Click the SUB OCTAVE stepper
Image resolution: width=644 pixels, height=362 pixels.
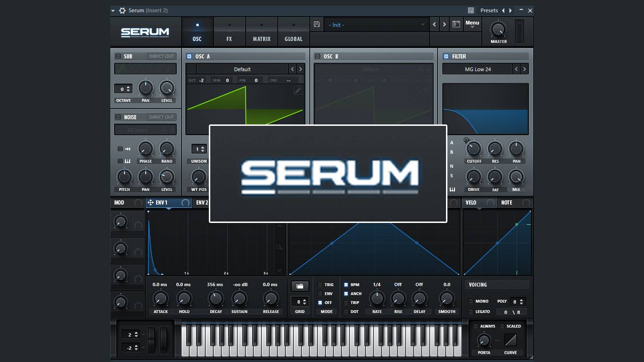pyautogui.click(x=123, y=89)
